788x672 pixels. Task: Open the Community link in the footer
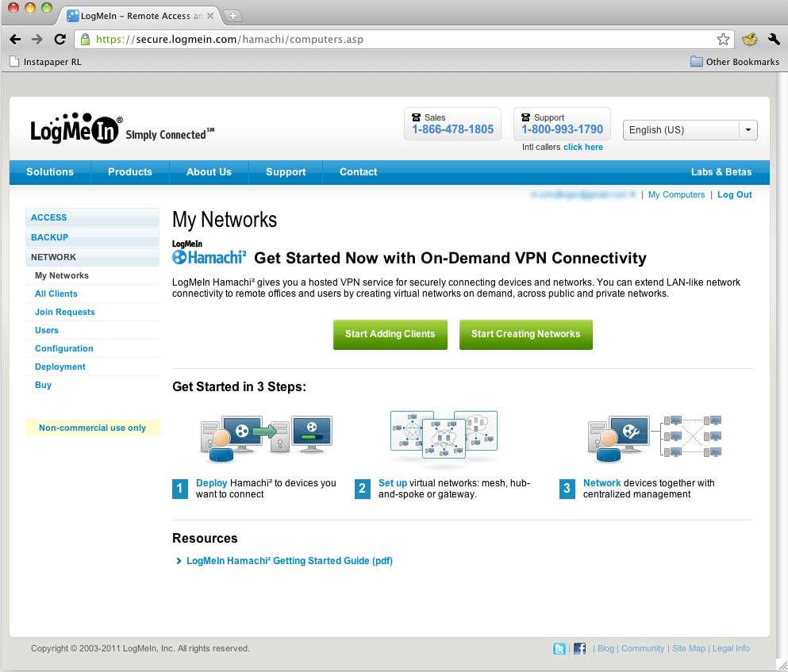[x=643, y=649]
